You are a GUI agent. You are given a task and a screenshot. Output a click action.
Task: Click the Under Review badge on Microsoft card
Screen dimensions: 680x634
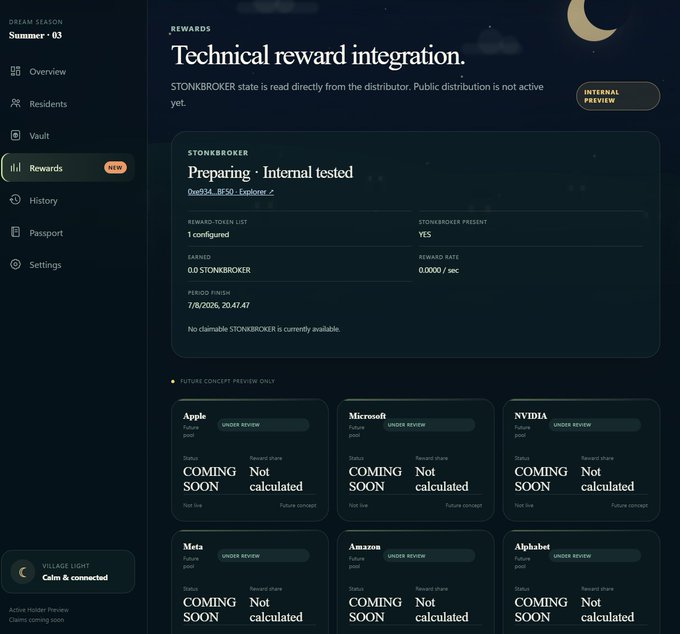429,425
